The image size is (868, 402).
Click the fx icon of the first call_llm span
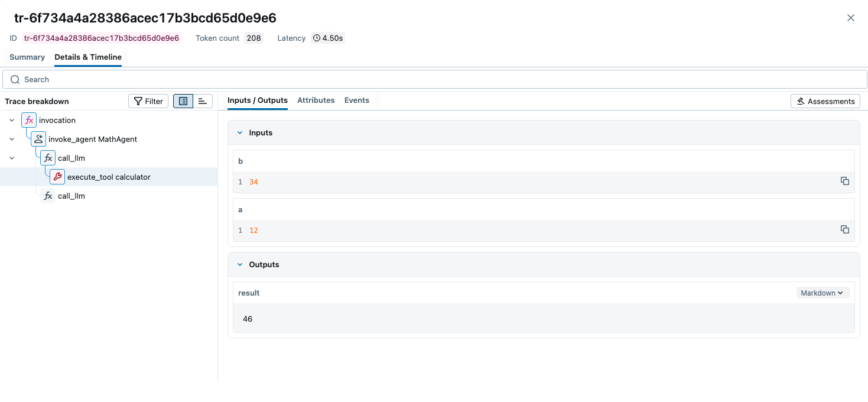click(x=47, y=158)
